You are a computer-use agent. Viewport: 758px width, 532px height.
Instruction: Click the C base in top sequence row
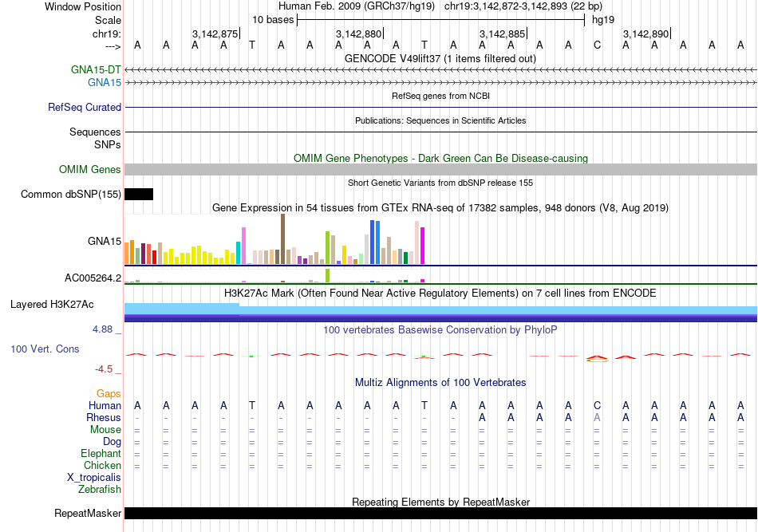[x=597, y=45]
